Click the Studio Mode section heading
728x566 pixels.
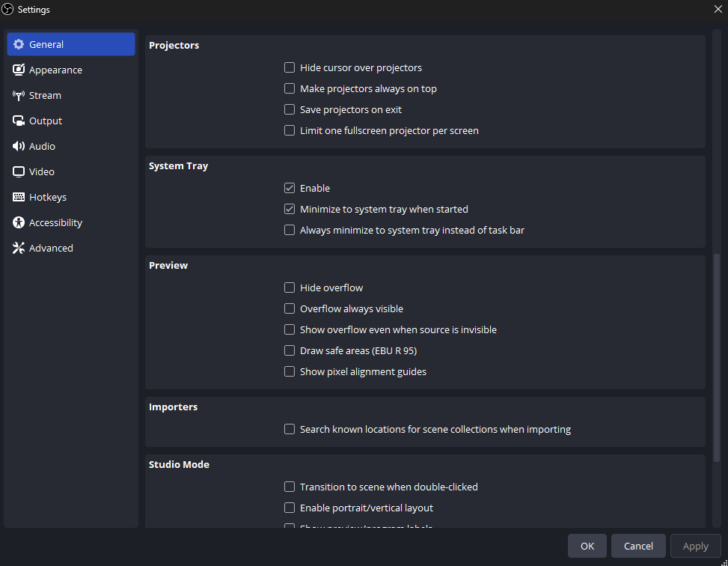pos(179,464)
